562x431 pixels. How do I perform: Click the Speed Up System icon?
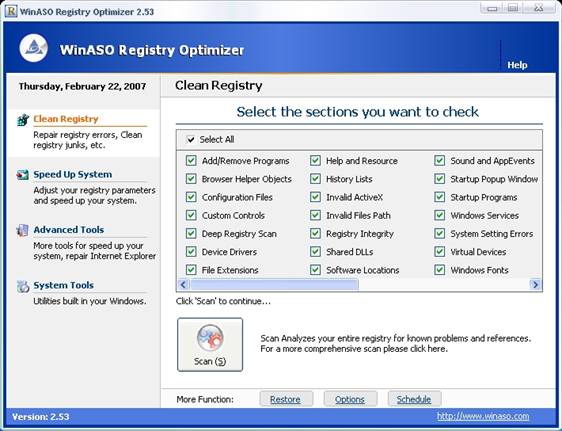pyautogui.click(x=23, y=175)
